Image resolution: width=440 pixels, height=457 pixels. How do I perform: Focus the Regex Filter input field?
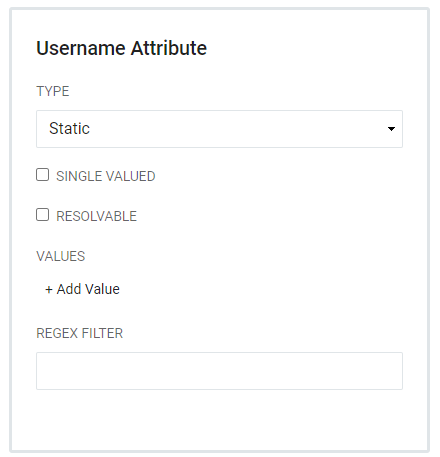click(219, 371)
